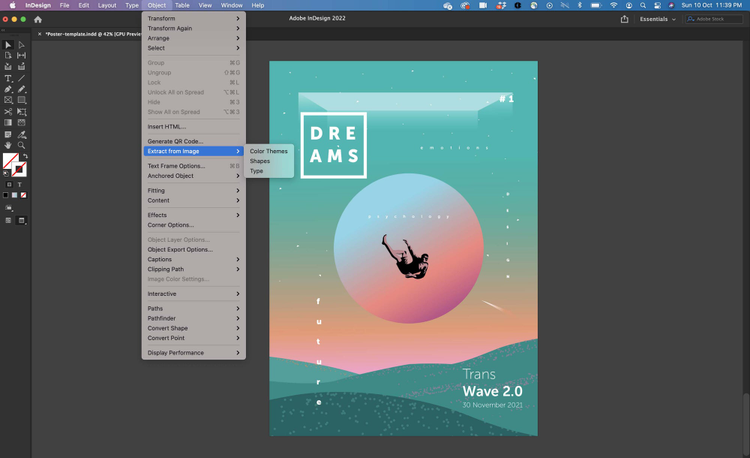
Task: Click the Fill color box
Action: tap(11, 161)
